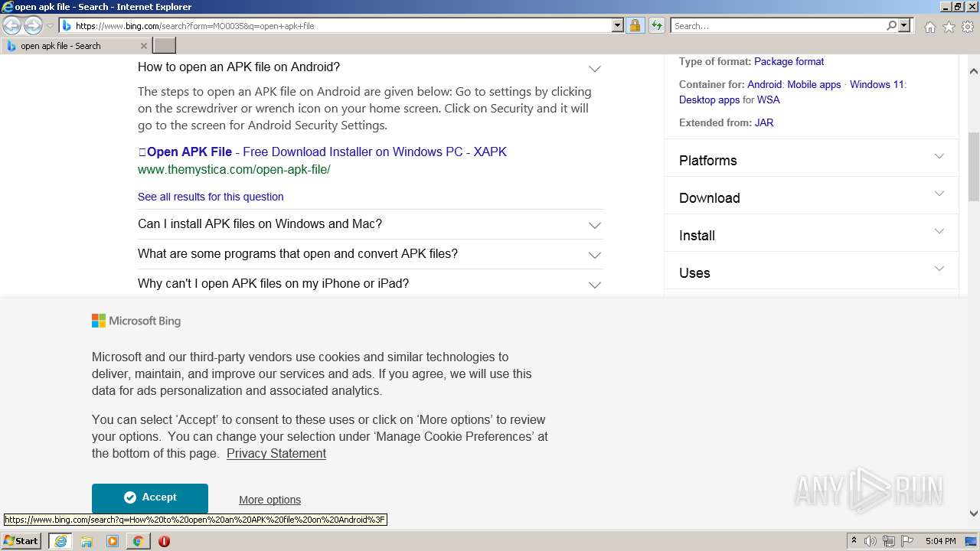This screenshot has width=980, height=551.
Task: Click the Microsoft Bing logo
Action: (136, 321)
